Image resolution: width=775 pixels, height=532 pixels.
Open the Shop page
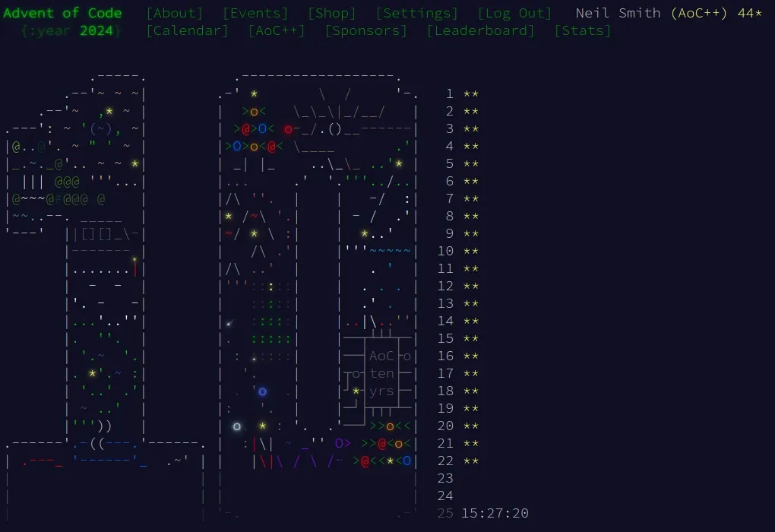click(x=331, y=12)
